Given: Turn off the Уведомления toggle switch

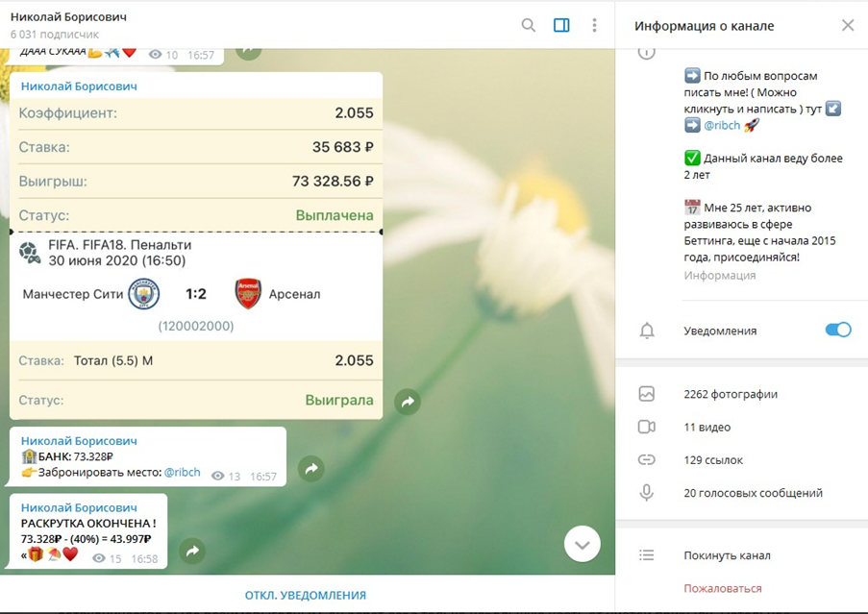Looking at the screenshot, I should (837, 331).
